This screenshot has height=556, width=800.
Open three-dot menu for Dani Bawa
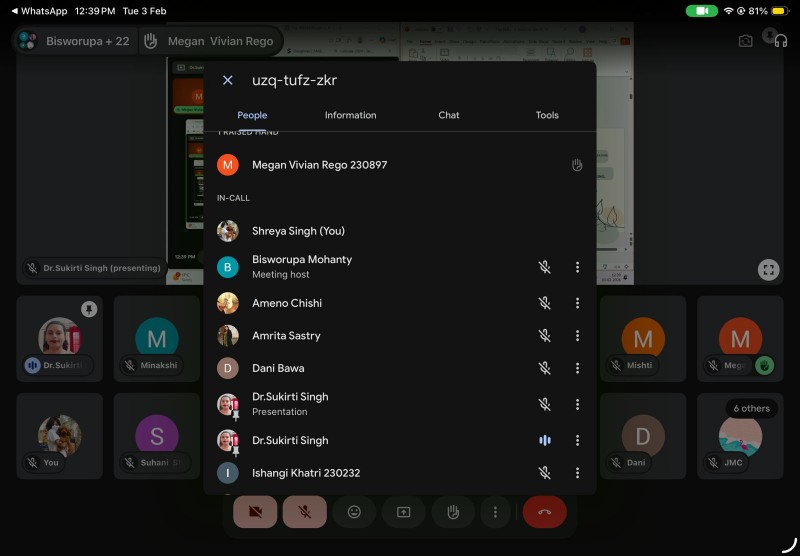[577, 368]
